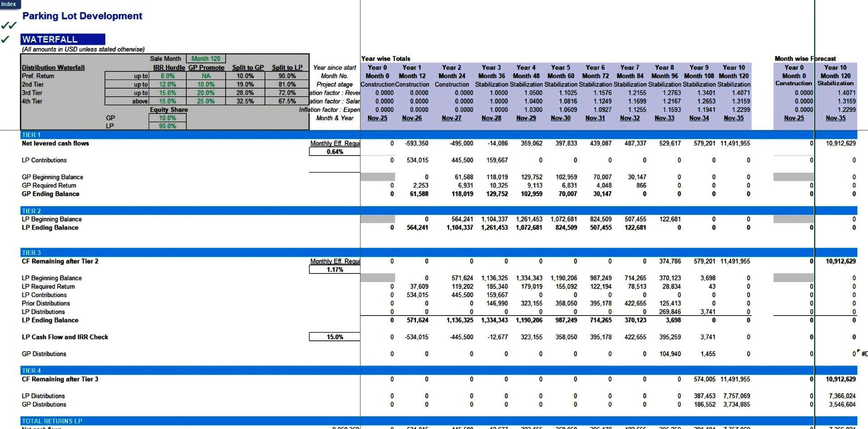This screenshot has width=868, height=429.
Task: Click the Nov-26 date under Year 1
Action: 411,118
